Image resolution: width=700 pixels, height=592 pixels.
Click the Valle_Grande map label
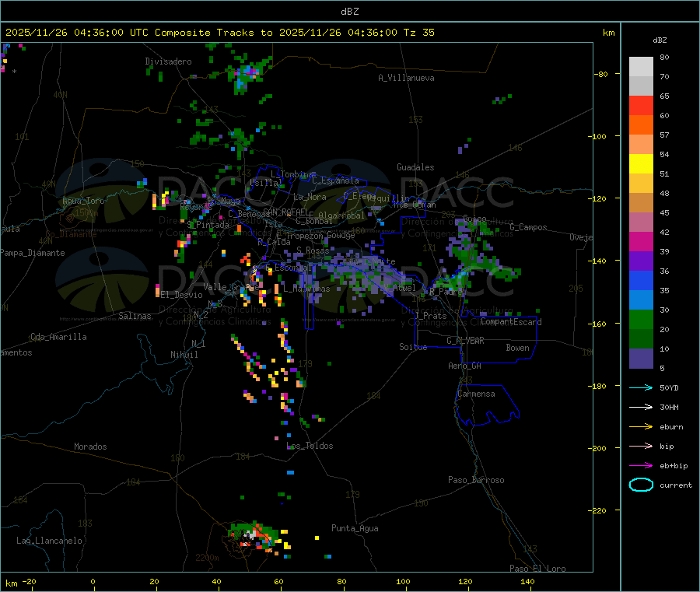tap(231, 287)
